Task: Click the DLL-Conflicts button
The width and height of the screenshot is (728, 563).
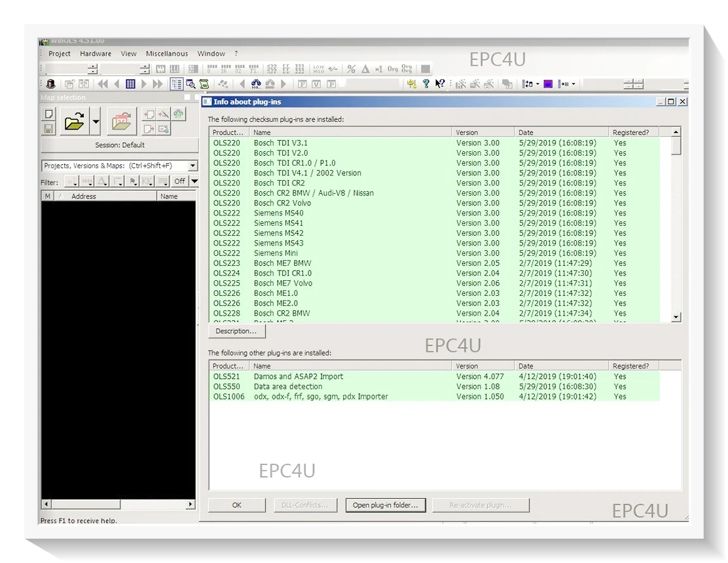Action: pyautogui.click(x=305, y=505)
